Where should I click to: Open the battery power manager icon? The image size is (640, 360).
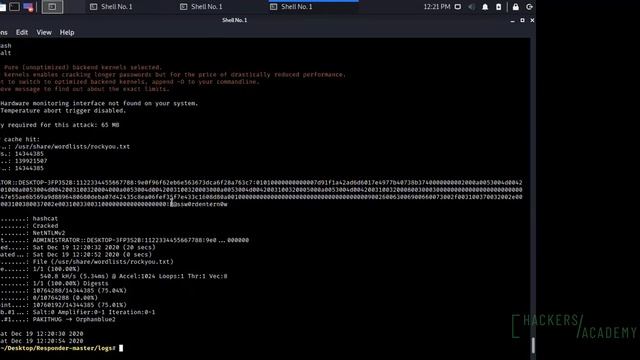pyautogui.click(x=498, y=7)
